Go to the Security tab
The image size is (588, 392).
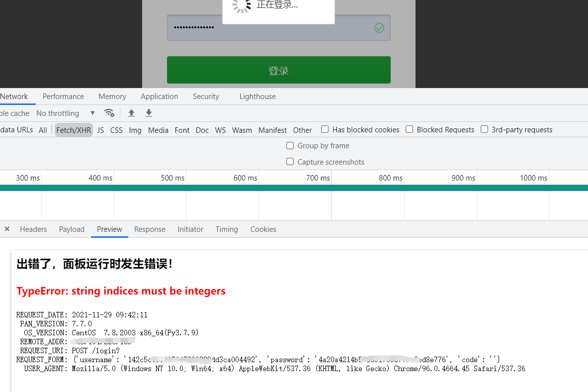point(206,97)
